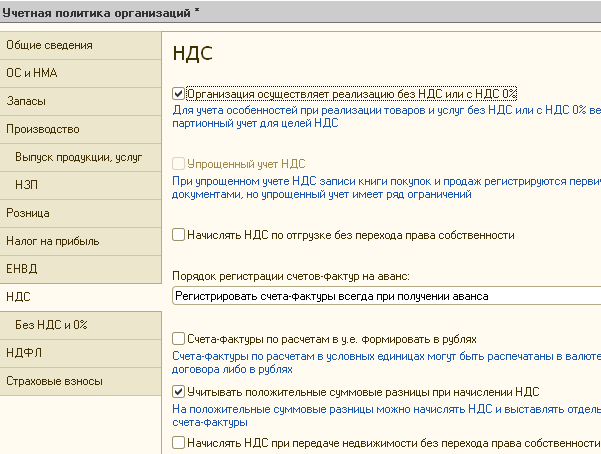The image size is (601, 454).
Task: Open the НЗП subsection
Action: 80,185
